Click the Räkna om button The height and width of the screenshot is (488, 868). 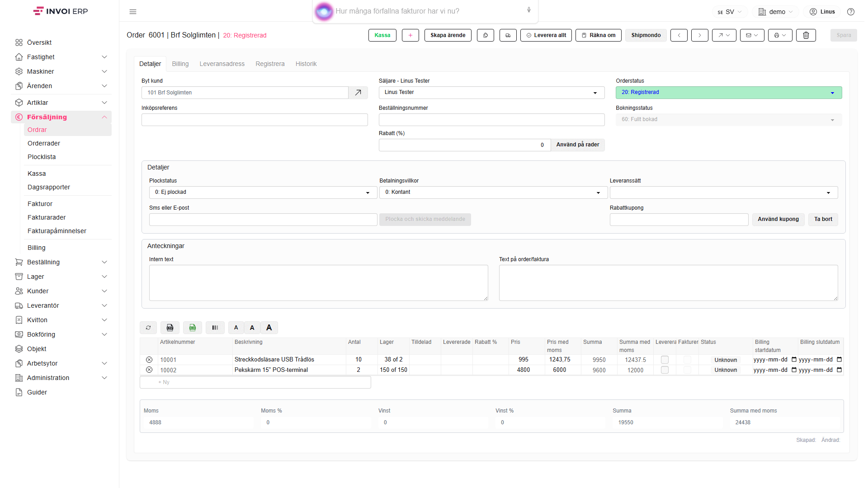599,35
